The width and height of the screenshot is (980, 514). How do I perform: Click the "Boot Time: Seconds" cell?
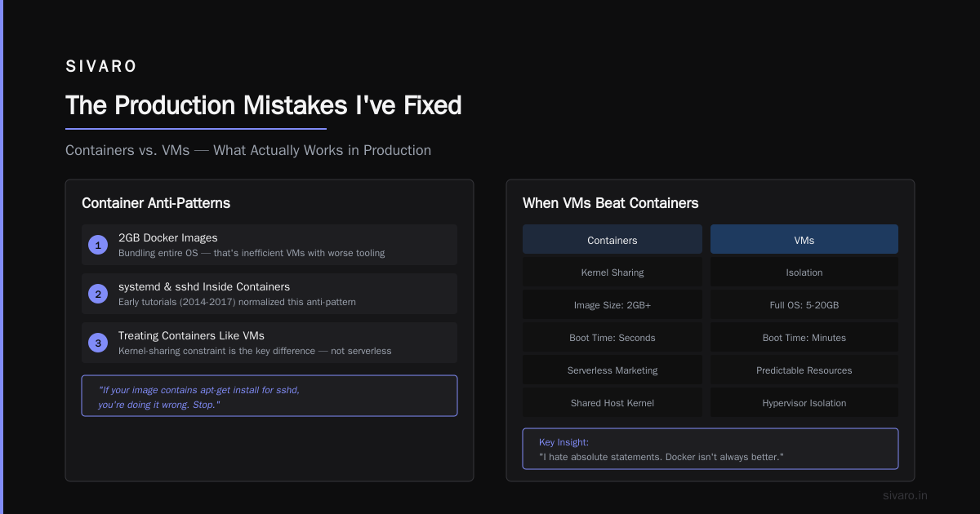click(612, 337)
